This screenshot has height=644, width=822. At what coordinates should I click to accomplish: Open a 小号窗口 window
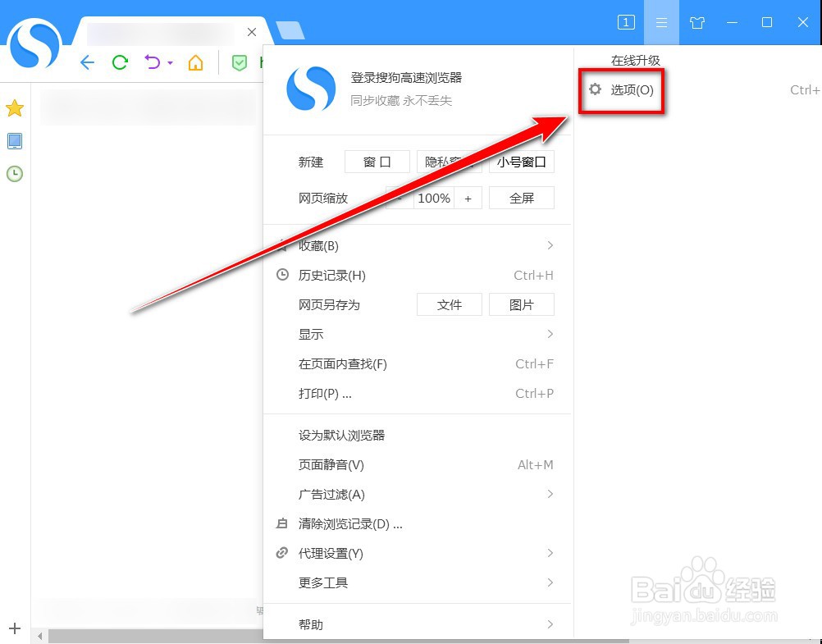pyautogui.click(x=522, y=162)
